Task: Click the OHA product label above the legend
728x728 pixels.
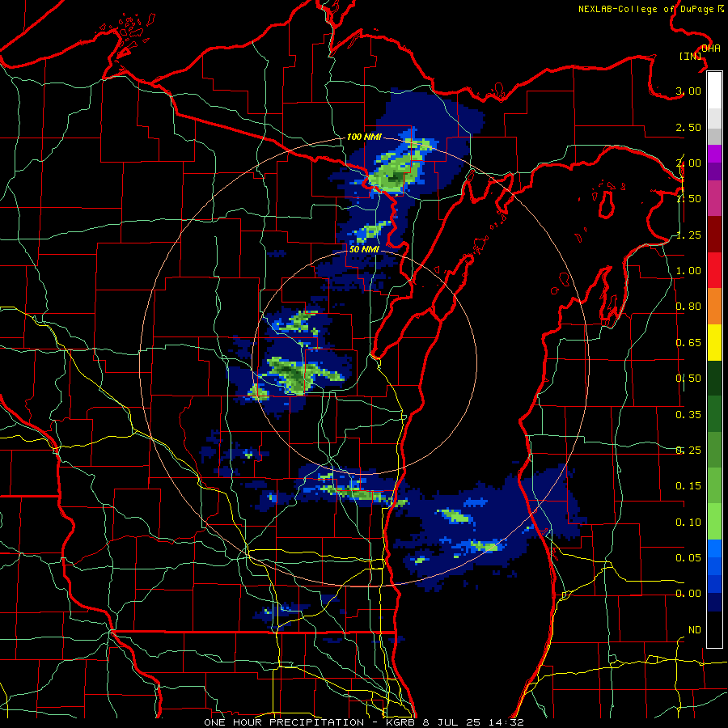Action: tap(711, 49)
